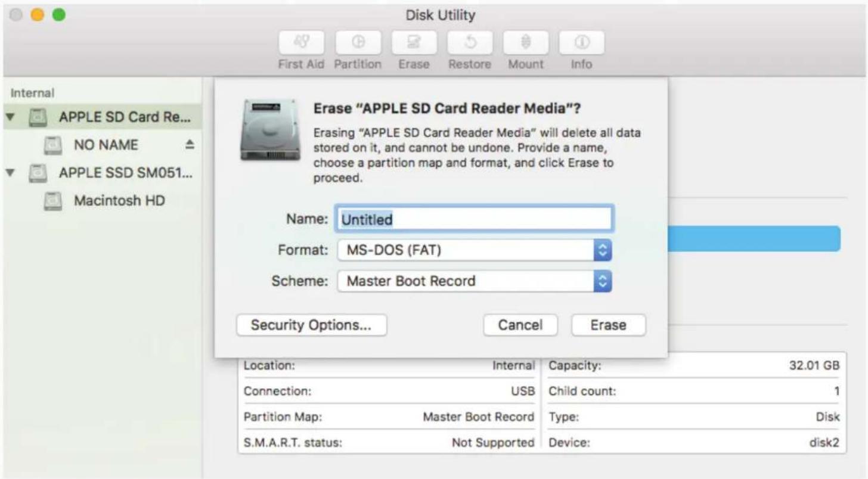Image resolution: width=868 pixels, height=479 pixels.
Task: Click the Capacity value 32.01 GB
Action: 814,366
